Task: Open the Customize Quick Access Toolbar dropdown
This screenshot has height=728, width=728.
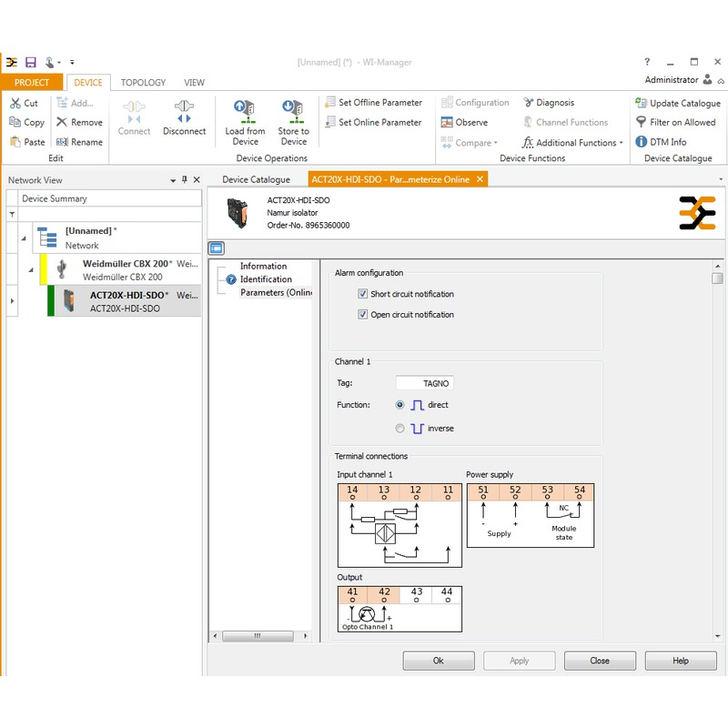Action: [x=72, y=62]
